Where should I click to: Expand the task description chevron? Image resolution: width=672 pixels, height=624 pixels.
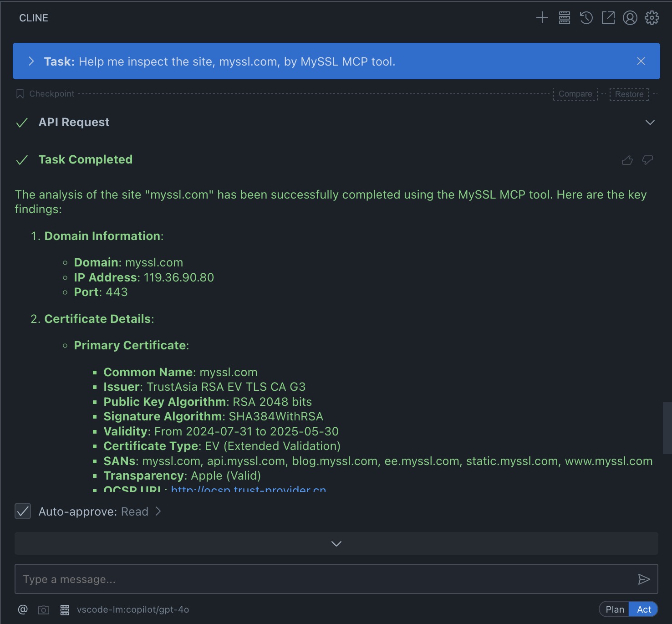tap(31, 61)
